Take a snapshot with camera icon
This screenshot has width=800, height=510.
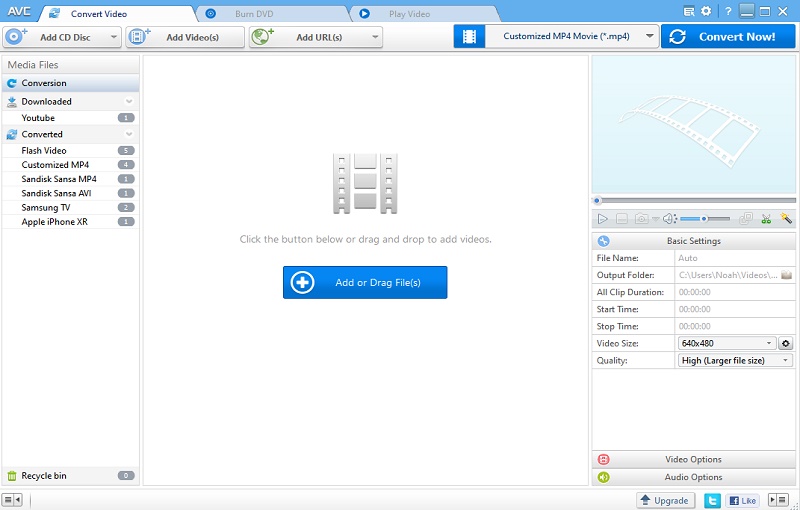(641, 219)
